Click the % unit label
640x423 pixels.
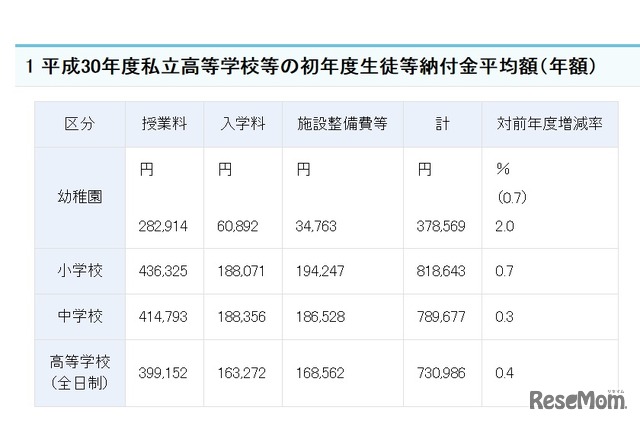(503, 169)
